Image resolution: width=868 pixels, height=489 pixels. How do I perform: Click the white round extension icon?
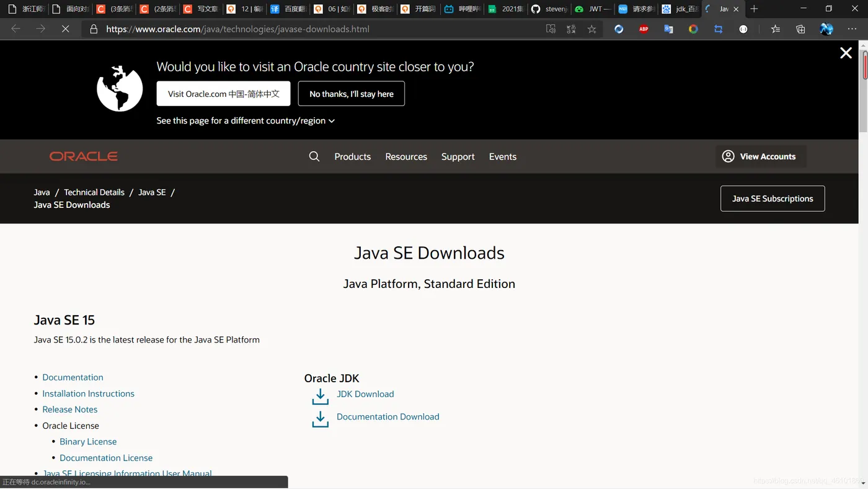[743, 29]
